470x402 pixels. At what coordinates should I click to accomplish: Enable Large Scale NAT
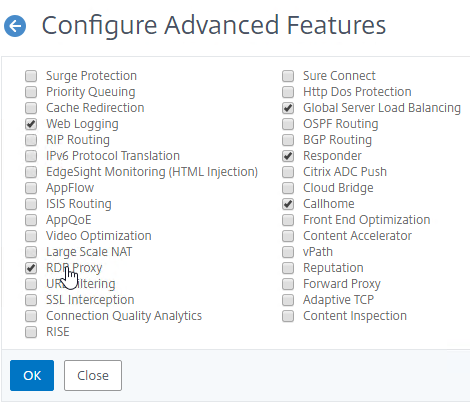pyautogui.click(x=31, y=252)
